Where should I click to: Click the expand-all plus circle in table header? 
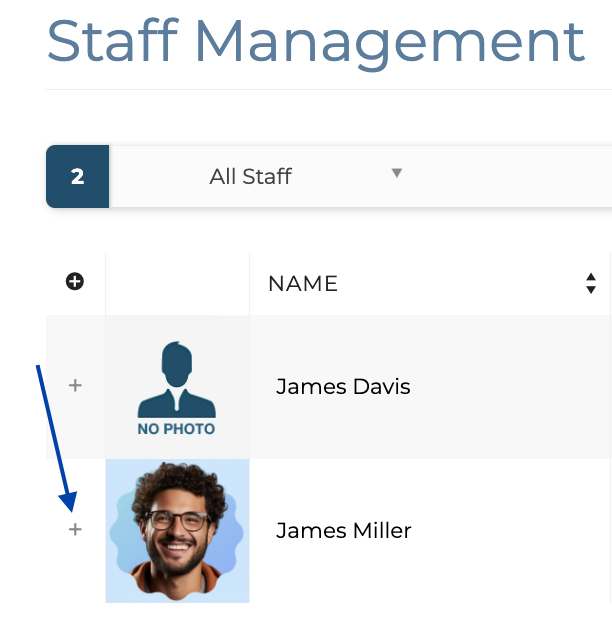pos(75,282)
